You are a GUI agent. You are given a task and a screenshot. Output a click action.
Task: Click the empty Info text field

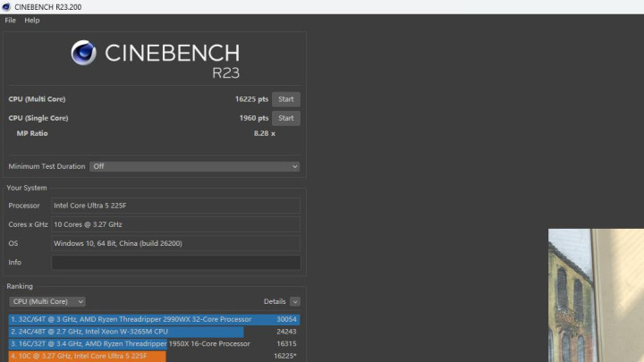pyautogui.click(x=176, y=263)
